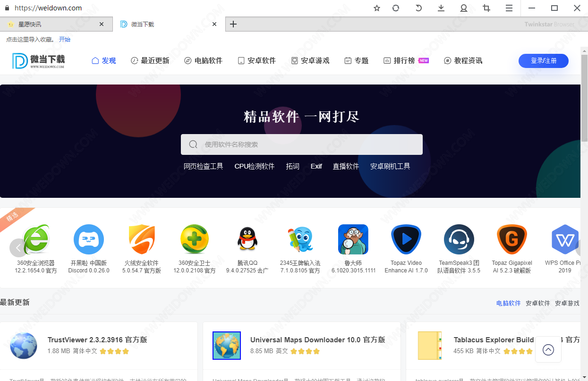Viewport: 588px width, 381px height.
Task: Click the 登录/注册 button
Action: pos(543,61)
